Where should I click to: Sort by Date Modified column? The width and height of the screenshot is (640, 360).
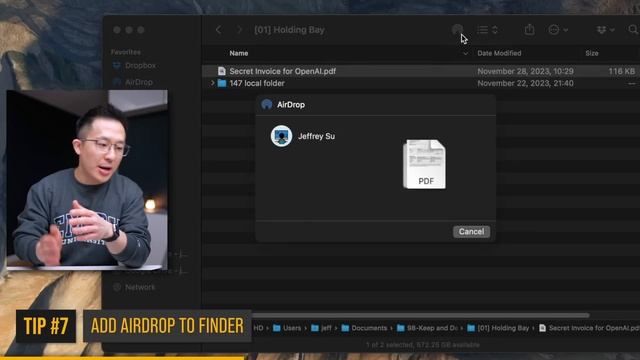(x=499, y=53)
